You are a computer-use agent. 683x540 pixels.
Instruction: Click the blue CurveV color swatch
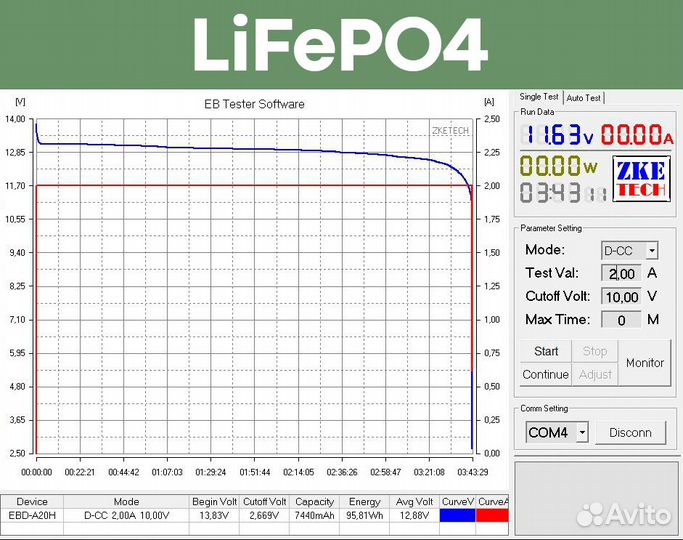click(x=459, y=515)
